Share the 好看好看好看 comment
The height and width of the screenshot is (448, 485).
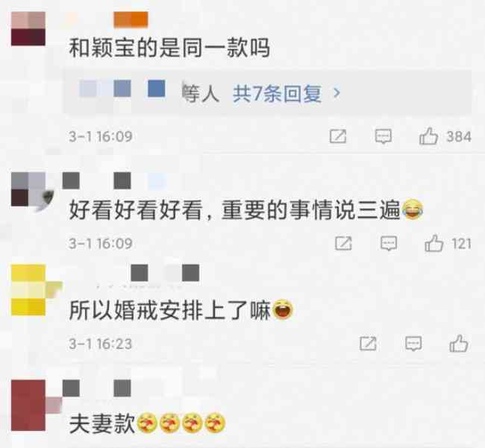coord(343,244)
